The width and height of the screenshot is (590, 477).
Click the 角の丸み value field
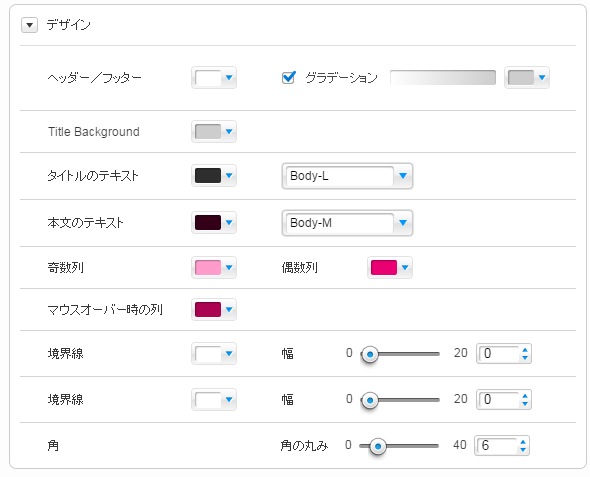[497, 446]
